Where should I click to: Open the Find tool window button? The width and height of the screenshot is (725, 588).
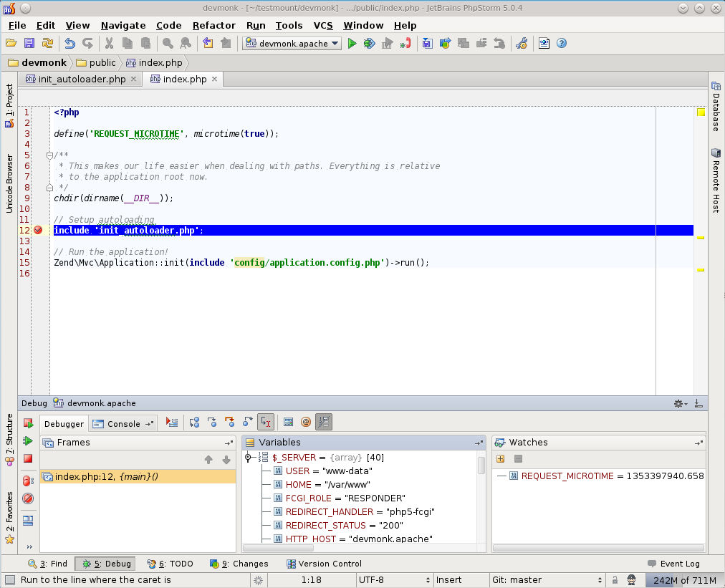point(47,564)
